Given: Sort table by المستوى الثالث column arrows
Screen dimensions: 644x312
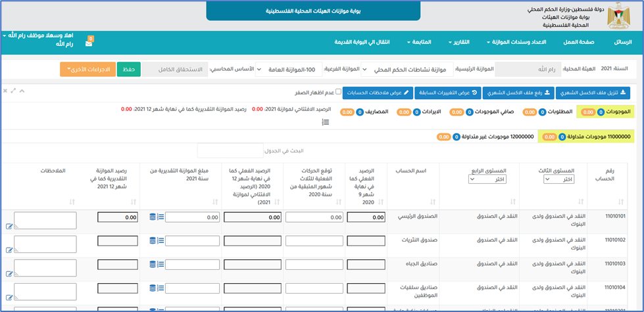Looking at the screenshot, I should click(x=581, y=202).
